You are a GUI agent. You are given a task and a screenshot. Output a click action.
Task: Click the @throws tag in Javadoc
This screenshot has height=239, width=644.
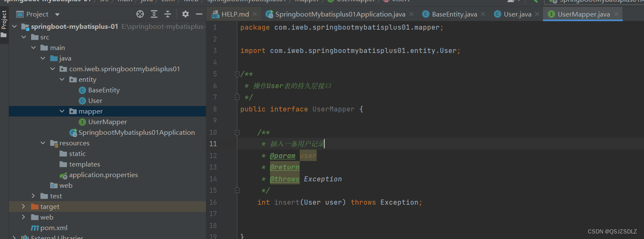pos(285,179)
